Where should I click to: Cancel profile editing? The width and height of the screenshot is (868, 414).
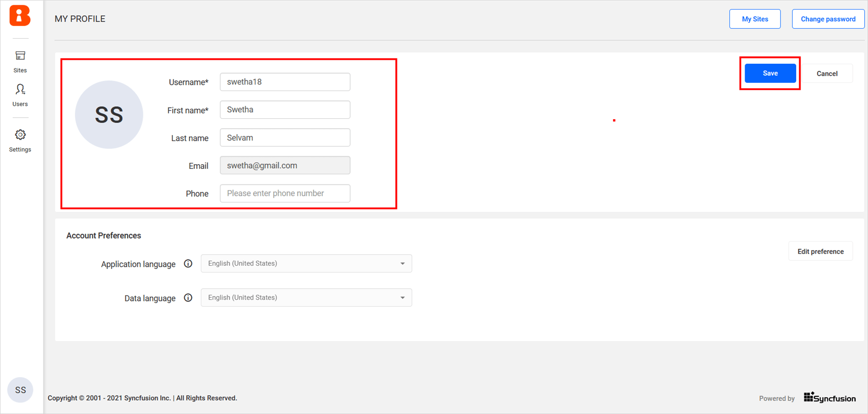(827, 73)
